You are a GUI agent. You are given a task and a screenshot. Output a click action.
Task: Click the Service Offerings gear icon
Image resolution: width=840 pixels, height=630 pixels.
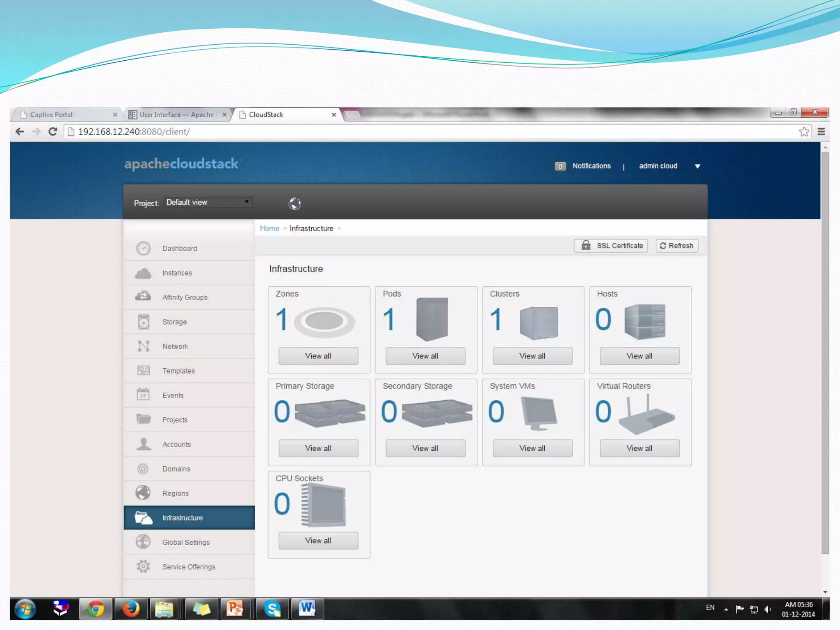point(143,566)
